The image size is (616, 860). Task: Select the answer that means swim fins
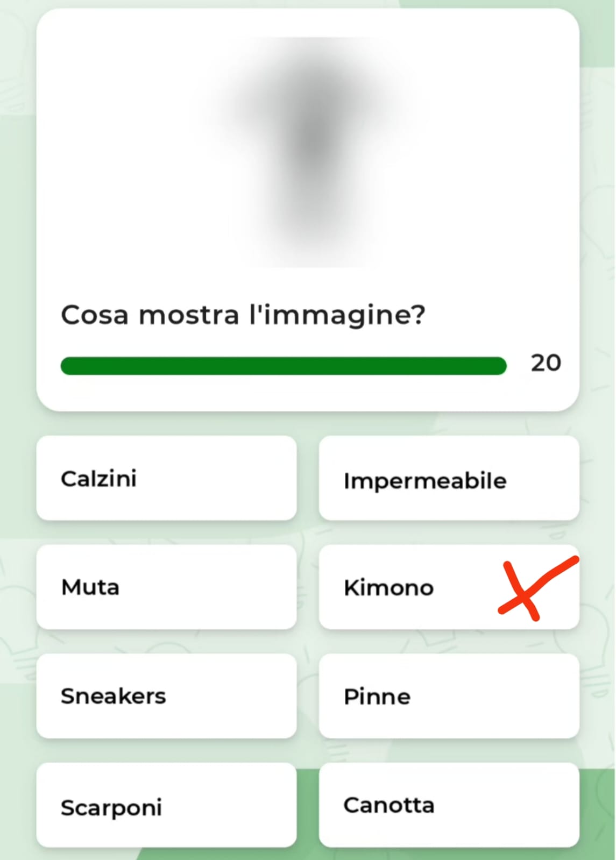[449, 696]
